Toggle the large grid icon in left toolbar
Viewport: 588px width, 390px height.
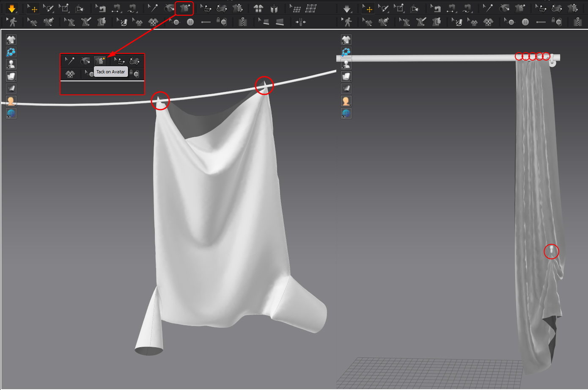(x=311, y=8)
